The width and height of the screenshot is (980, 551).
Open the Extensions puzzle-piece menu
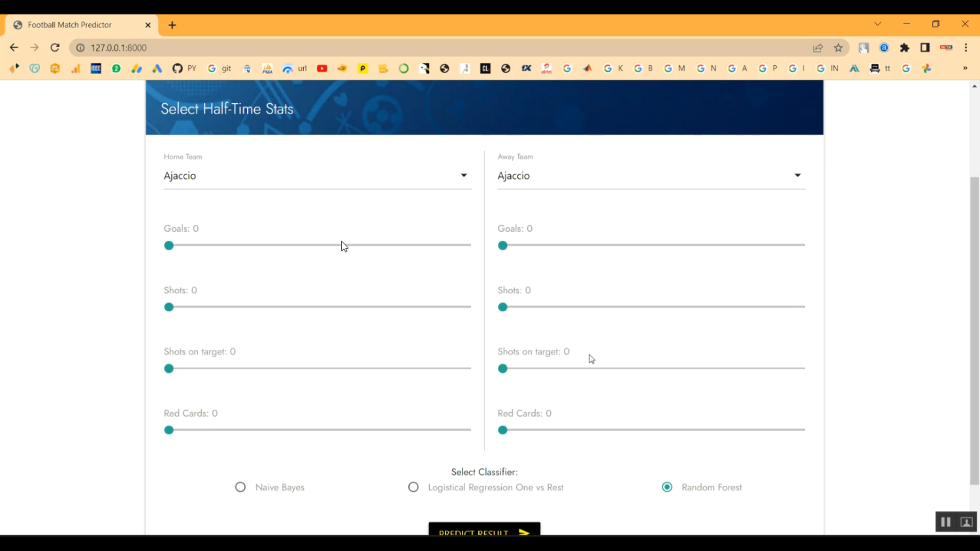(x=905, y=48)
